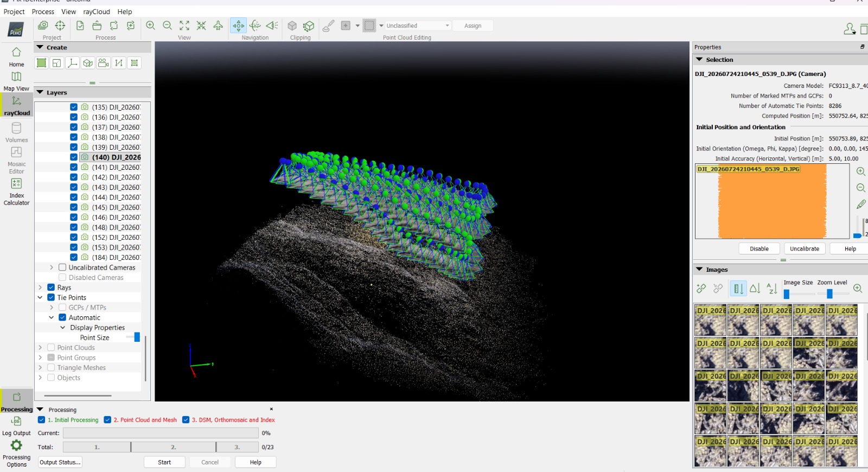Uncheck camera layer (140) DJI_2026
This screenshot has width=868, height=472.
[74, 157]
